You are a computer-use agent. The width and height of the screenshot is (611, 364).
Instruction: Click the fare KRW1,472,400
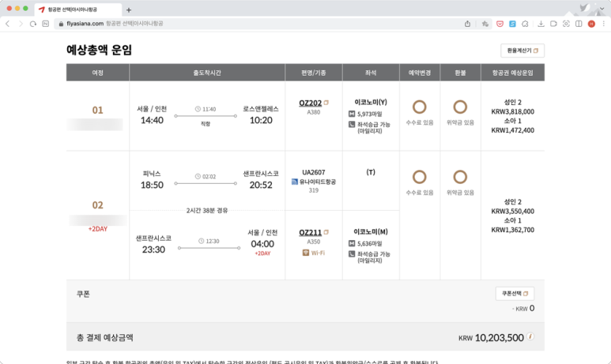[x=512, y=130]
